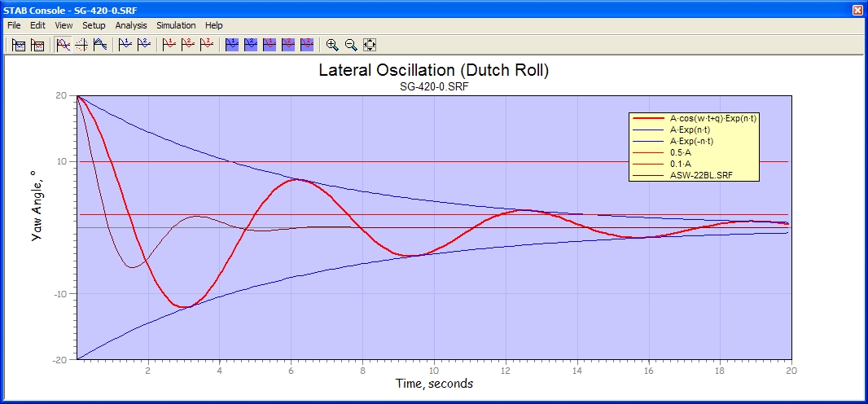The width and height of the screenshot is (868, 404).
Task: Click the fit-to-window arrows icon
Action: 370,46
